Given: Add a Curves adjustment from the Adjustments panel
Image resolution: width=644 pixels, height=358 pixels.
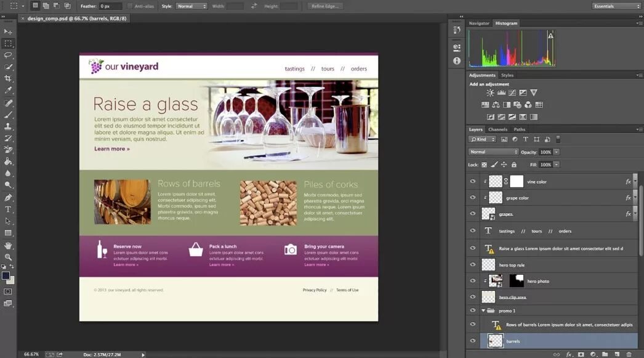Looking at the screenshot, I should pyautogui.click(x=512, y=92).
